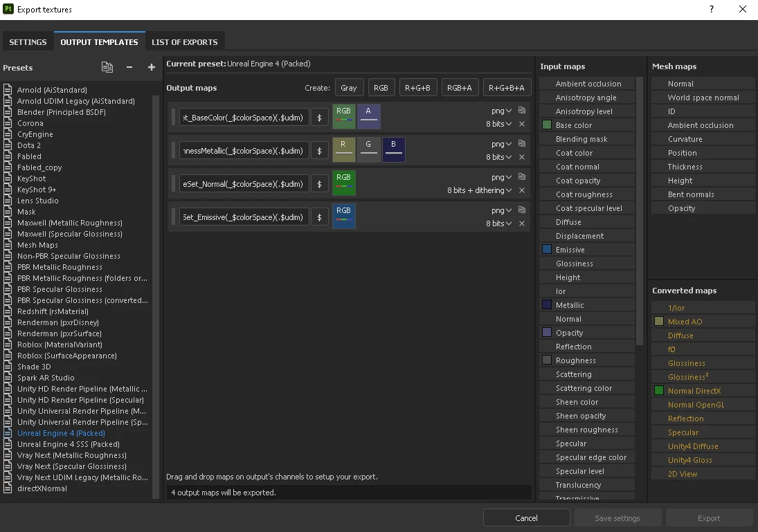Viewport: 758px width, 532px height.
Task: Click the Mask preset file icon
Action: tap(8, 212)
